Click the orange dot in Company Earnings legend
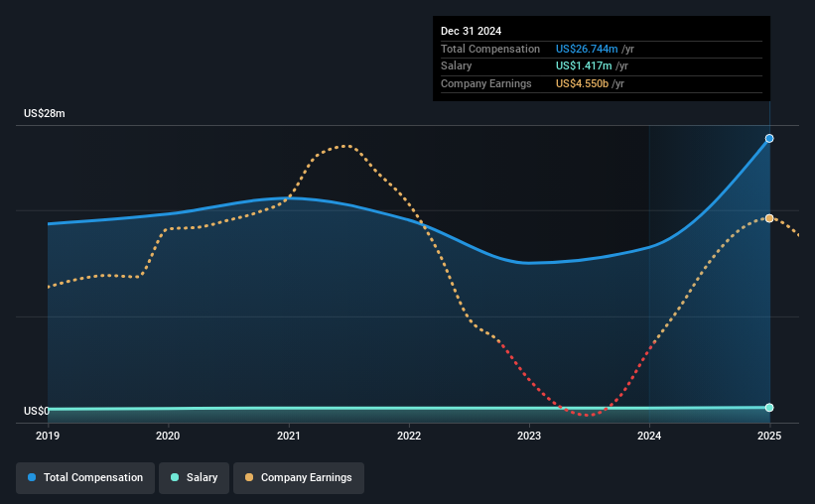This screenshot has width=815, height=504. 249,477
